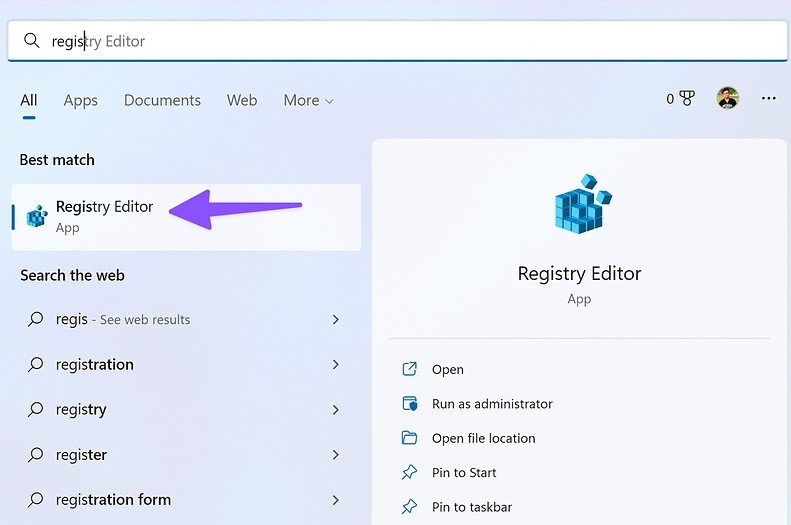791x525 pixels.
Task: Click Open in the preview pane
Action: tap(447, 369)
